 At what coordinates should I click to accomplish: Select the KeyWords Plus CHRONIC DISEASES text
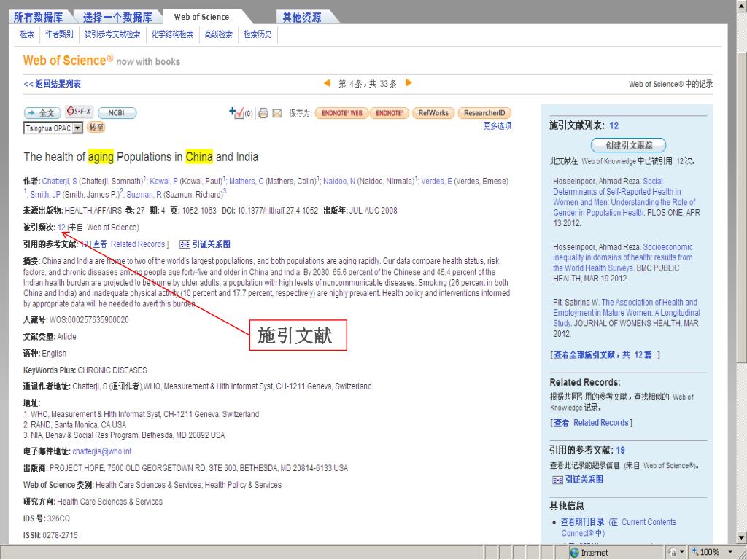point(112,370)
